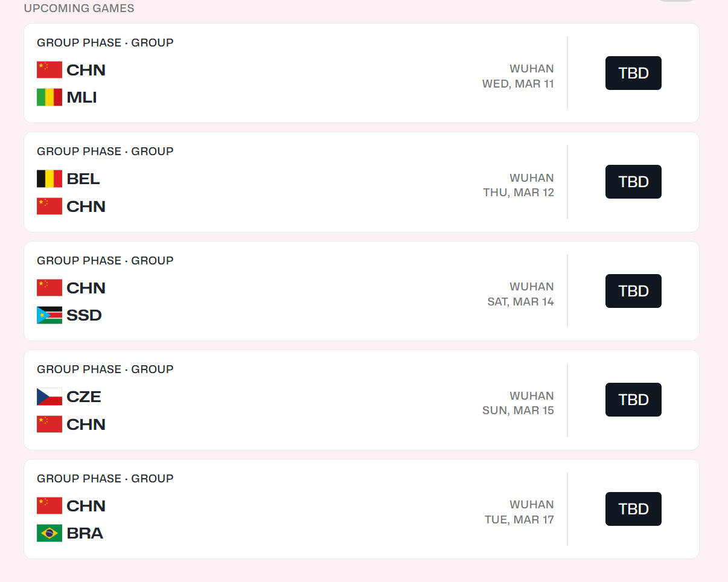Click China's flag in the Mali game
The image size is (728, 582).
pyautogui.click(x=49, y=70)
